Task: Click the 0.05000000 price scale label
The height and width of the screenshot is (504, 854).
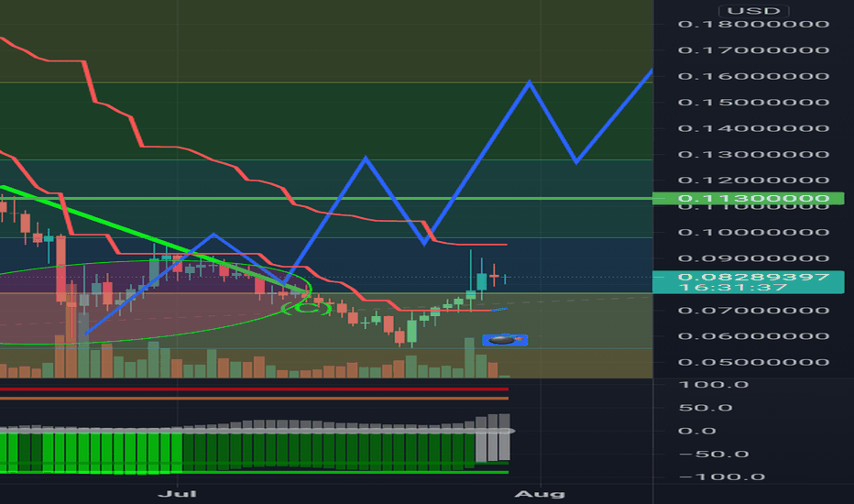Action: (x=753, y=362)
